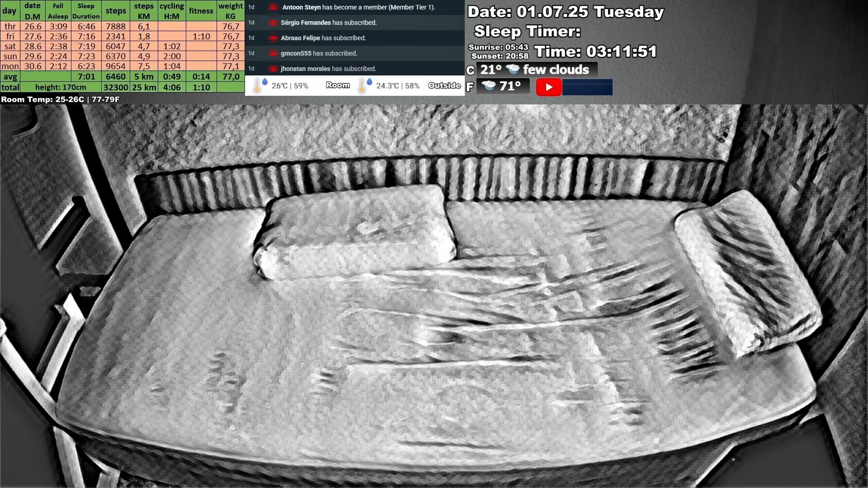Click the 'steps' column header
Image resolution: width=868 pixels, height=488 pixels.
[x=116, y=11]
